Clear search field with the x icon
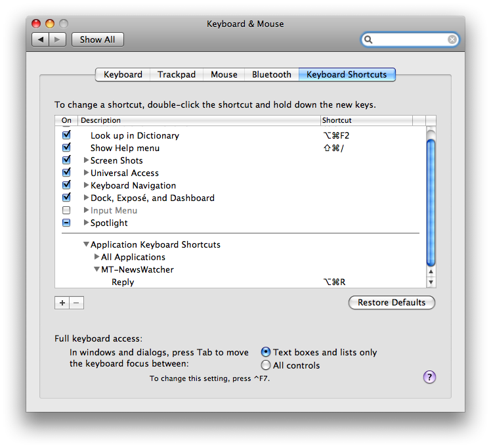This screenshot has width=491, height=448. pos(452,40)
